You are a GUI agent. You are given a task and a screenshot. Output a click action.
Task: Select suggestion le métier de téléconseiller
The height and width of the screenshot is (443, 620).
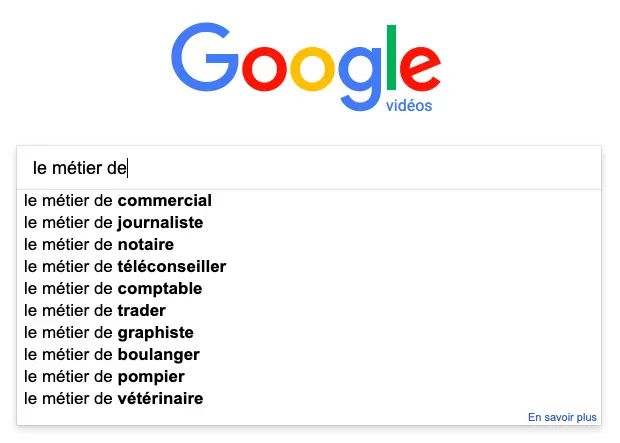pyautogui.click(x=309, y=267)
